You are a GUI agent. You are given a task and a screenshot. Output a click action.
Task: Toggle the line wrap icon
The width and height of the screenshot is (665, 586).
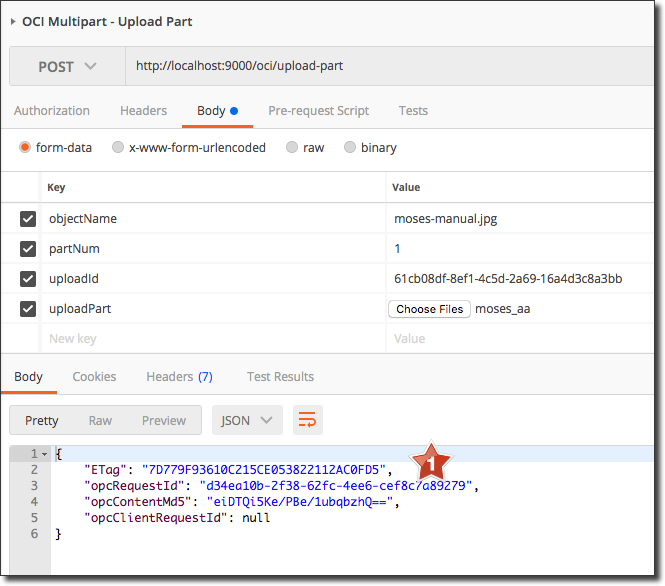tap(307, 420)
